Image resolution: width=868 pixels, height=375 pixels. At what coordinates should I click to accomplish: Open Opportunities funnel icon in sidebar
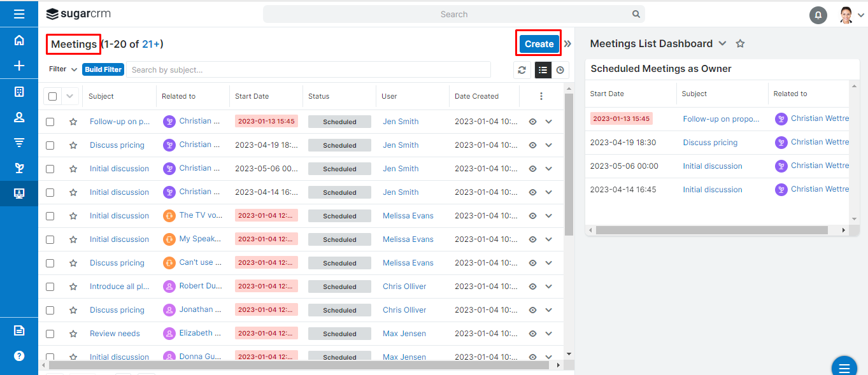pyautogui.click(x=19, y=143)
